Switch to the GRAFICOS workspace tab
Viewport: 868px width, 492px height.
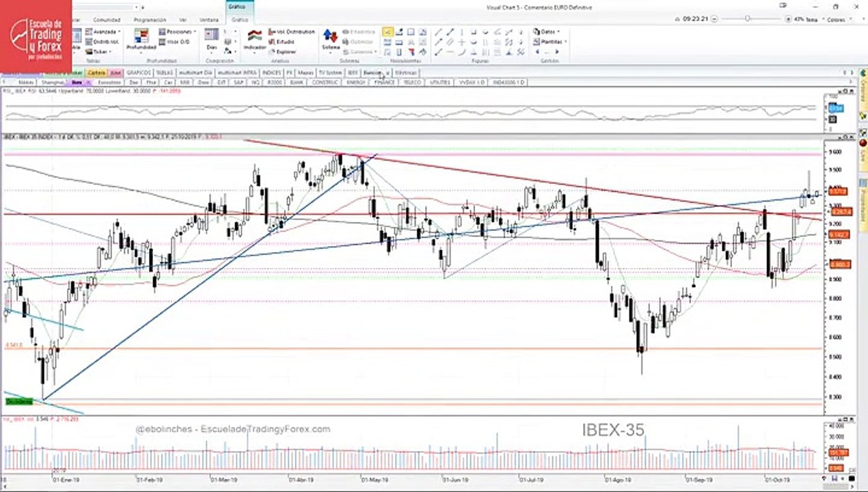click(x=139, y=72)
